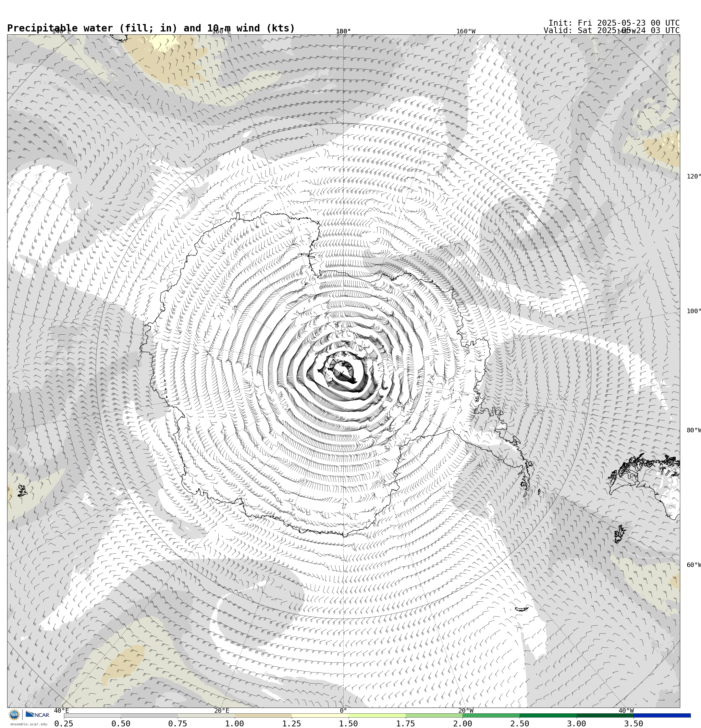Image resolution: width=701 pixels, height=728 pixels.
Task: Pick the pale yellow 1.25–1.50 colorbar segment
Action: (320, 715)
